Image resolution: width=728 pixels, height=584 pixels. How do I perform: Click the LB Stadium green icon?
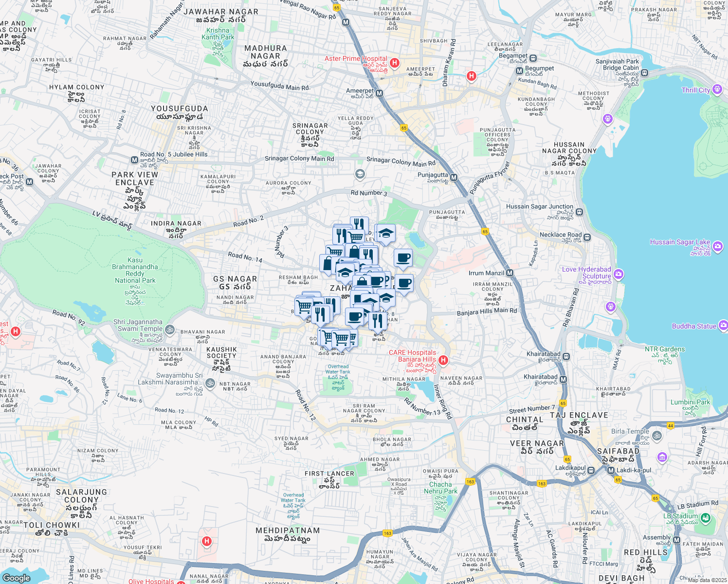pyautogui.click(x=705, y=517)
